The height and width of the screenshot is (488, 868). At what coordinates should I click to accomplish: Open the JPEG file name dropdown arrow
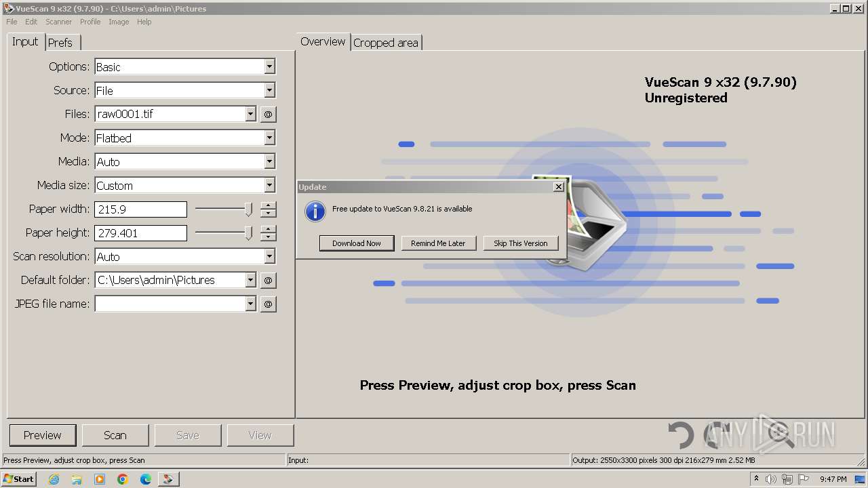250,304
